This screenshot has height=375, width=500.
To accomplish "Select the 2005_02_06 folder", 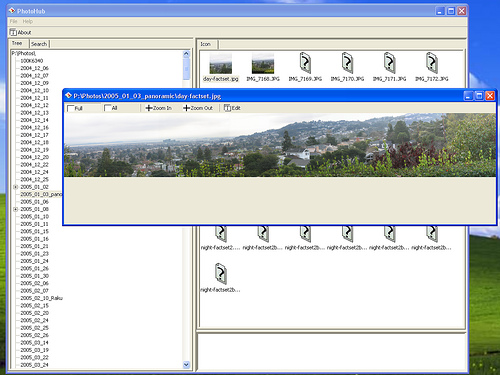I will [x=34, y=283].
